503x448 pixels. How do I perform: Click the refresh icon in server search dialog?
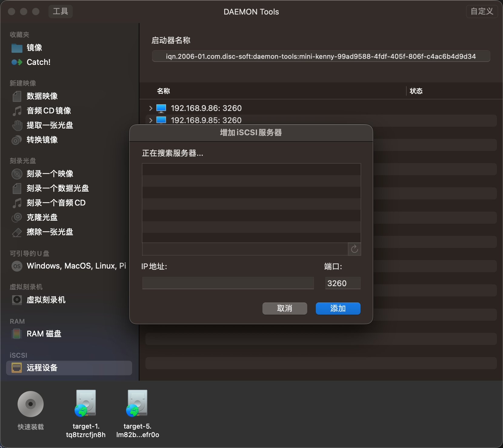point(355,249)
